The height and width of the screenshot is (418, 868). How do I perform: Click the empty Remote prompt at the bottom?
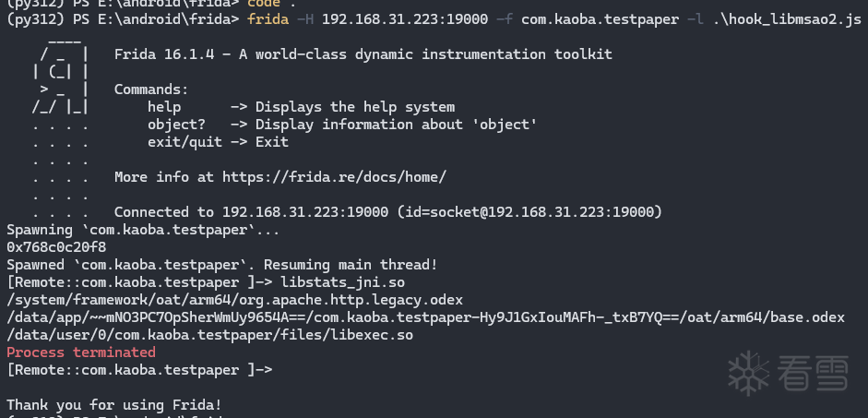tap(139, 370)
